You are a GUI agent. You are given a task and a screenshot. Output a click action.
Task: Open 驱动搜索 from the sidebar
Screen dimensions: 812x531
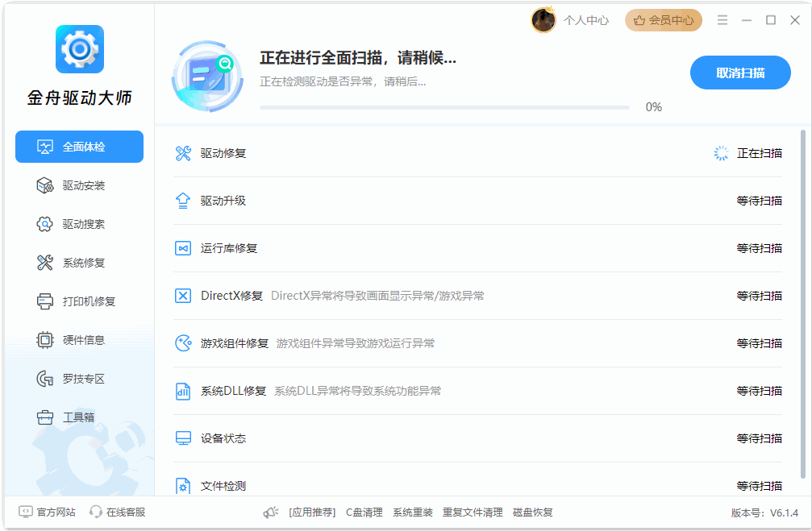(79, 224)
